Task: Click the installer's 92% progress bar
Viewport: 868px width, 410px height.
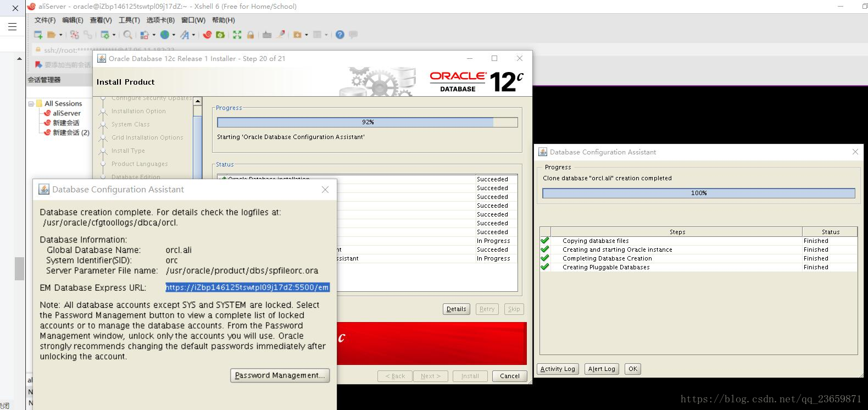Action: click(x=368, y=122)
